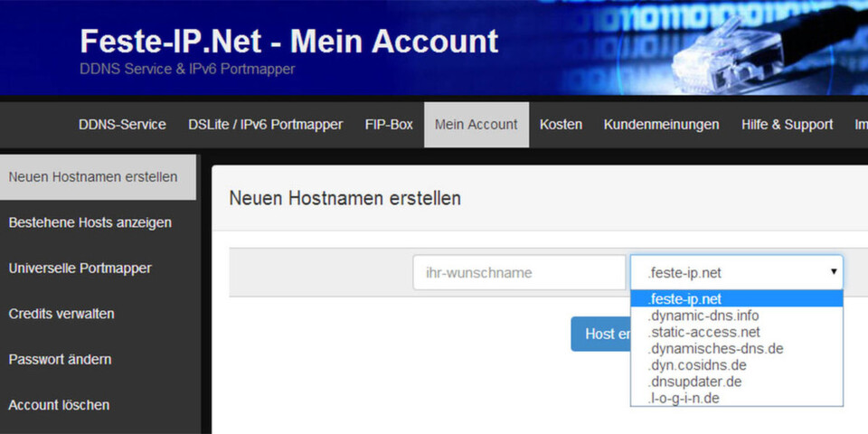Pick .l-o-g-i-n.de from the list
Image resolution: width=868 pixels, height=434 pixels.
737,398
